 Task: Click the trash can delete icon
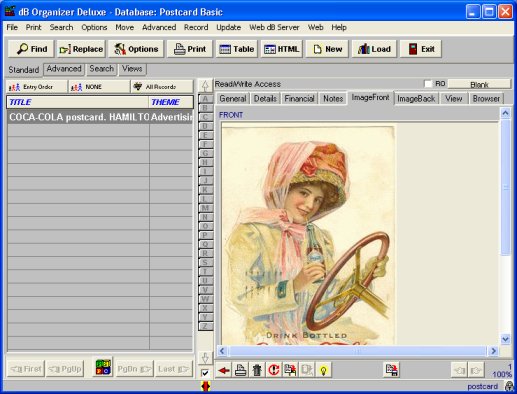pyautogui.click(x=257, y=370)
